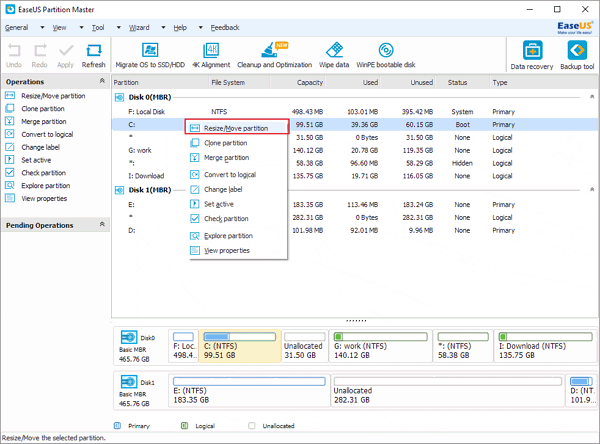
Task: Choose Change label from context menu
Action: pyautogui.click(x=238, y=189)
